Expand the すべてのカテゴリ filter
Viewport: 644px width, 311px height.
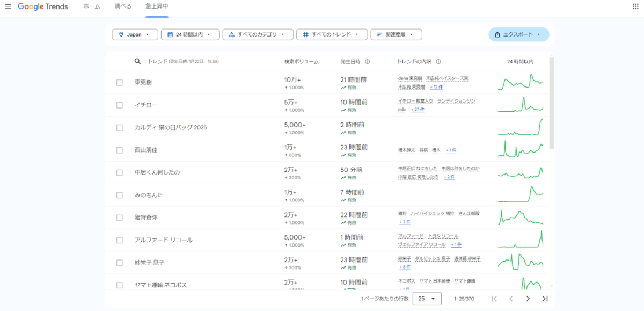point(258,34)
